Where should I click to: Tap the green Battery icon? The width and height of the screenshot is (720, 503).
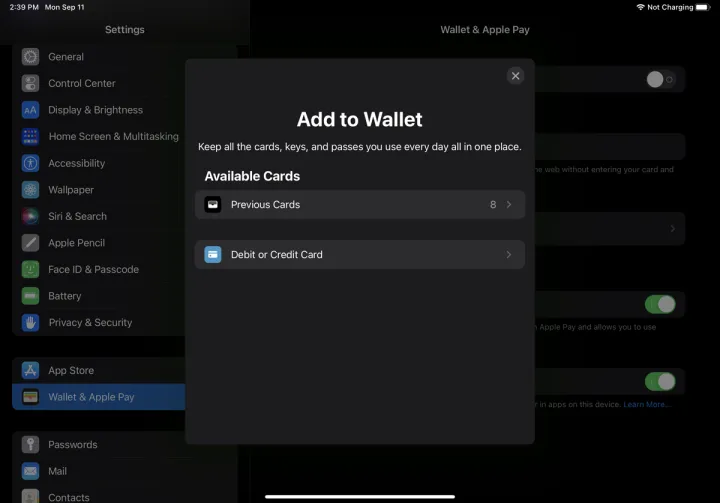[x=30, y=296]
